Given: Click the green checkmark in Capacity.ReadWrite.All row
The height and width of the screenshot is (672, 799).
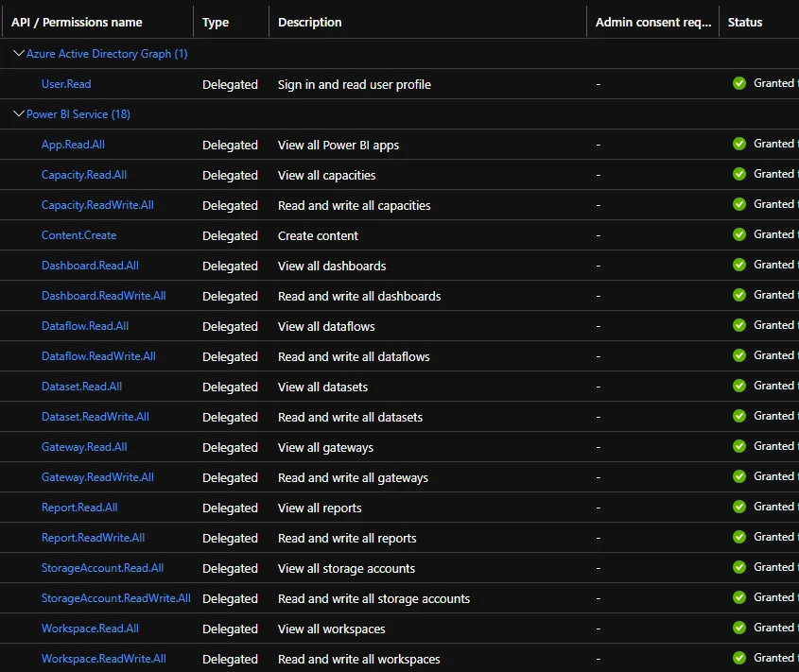Looking at the screenshot, I should pyautogui.click(x=739, y=204).
